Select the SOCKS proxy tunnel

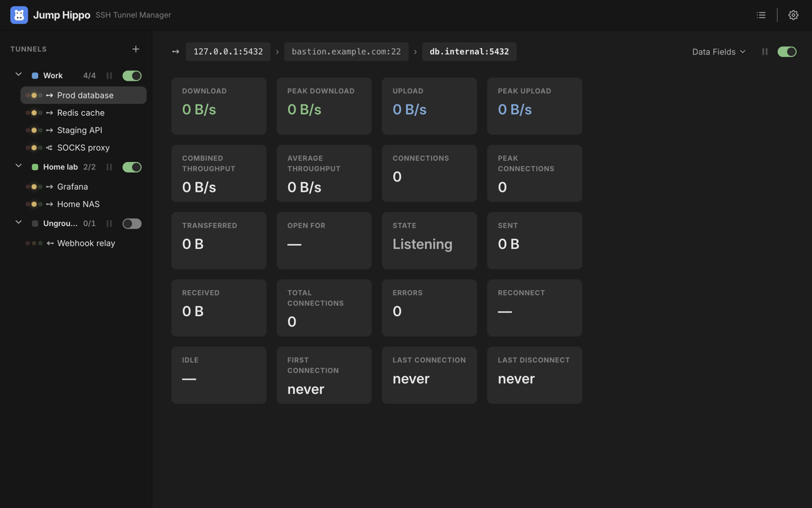click(x=84, y=147)
